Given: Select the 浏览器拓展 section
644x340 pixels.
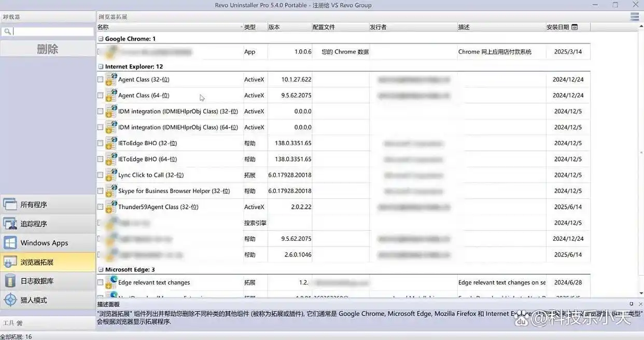Looking at the screenshot, I should [x=48, y=262].
